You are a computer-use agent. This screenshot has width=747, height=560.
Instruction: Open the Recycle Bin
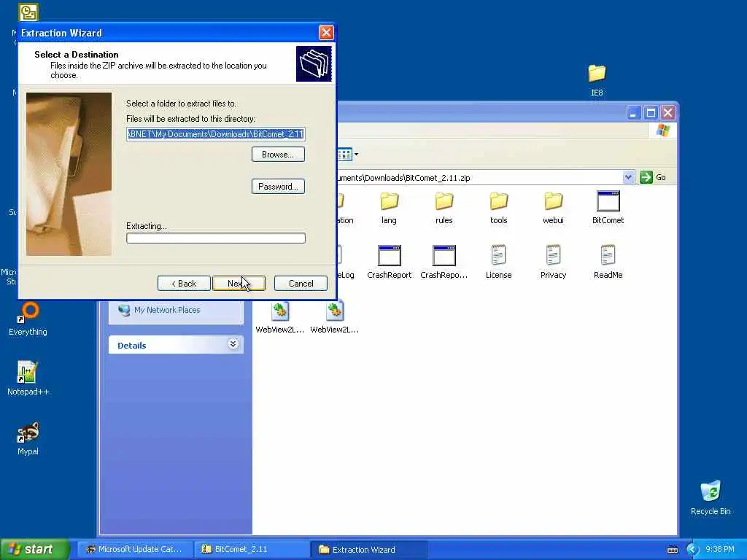point(711,498)
